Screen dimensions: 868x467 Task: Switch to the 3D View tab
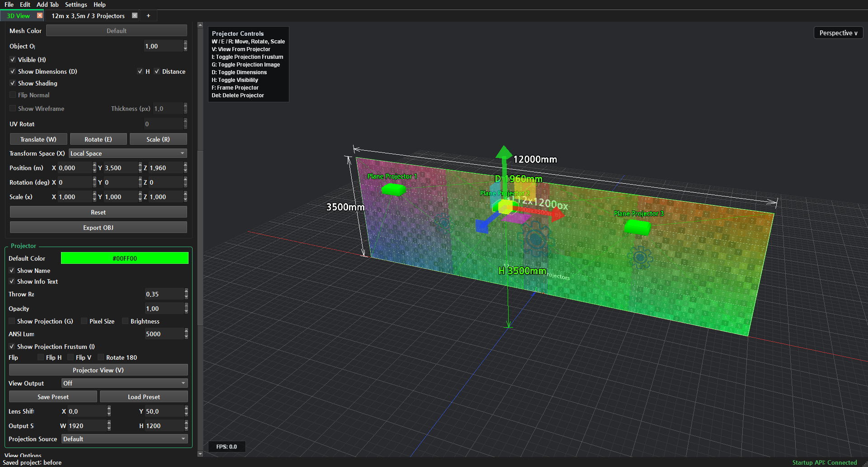click(x=18, y=16)
